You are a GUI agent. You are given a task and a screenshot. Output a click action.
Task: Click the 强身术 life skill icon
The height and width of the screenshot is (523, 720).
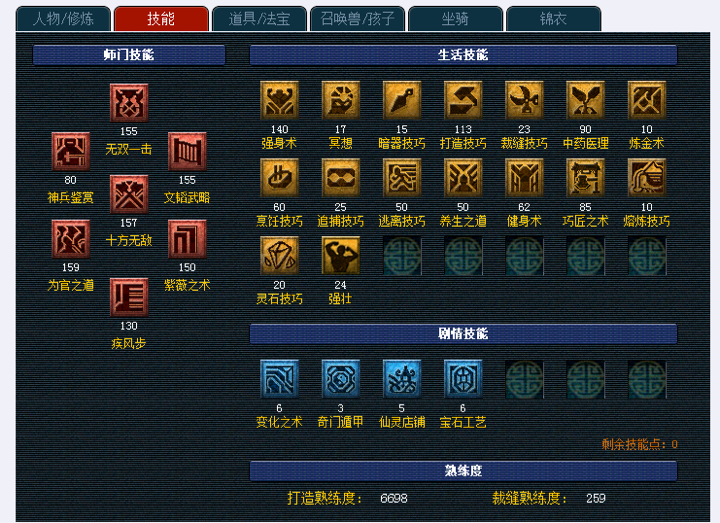click(x=279, y=100)
